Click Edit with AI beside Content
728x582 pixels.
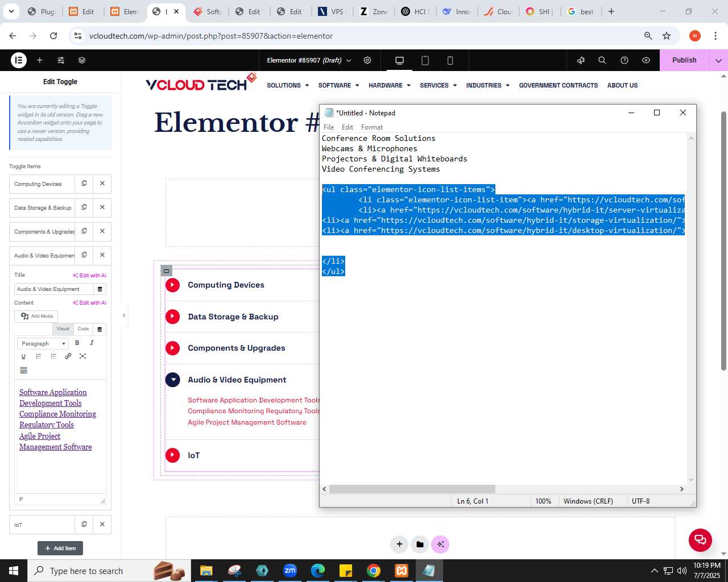tap(89, 303)
